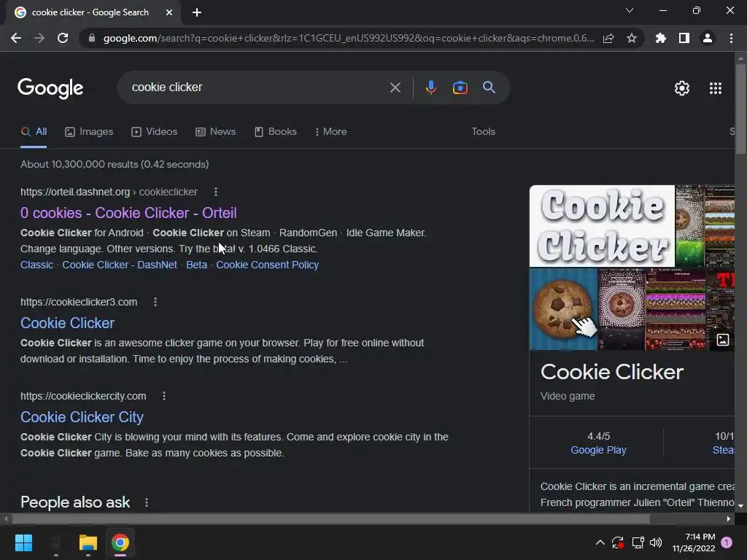
Task: Open the cookie with hand cursor thumbnail
Action: pos(563,309)
